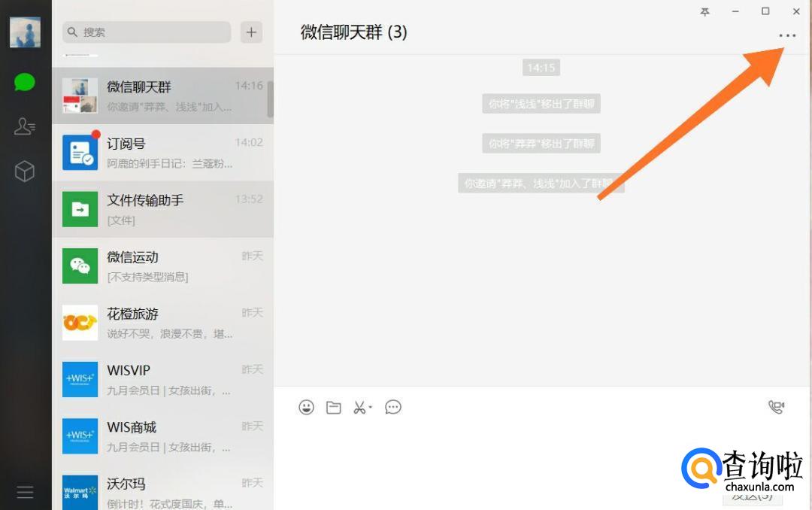Viewport: 812px width, 510px height.
Task: Click the 14:16 time on 微信聊天群 row
Action: click(249, 86)
